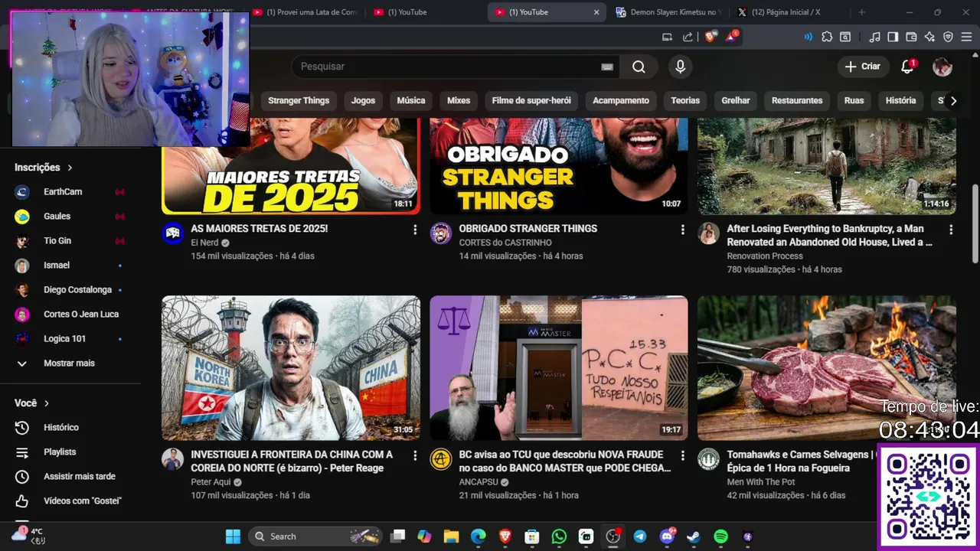This screenshot has height=551, width=980.
Task: Open the Ei Nerd channel name link
Action: (204, 243)
